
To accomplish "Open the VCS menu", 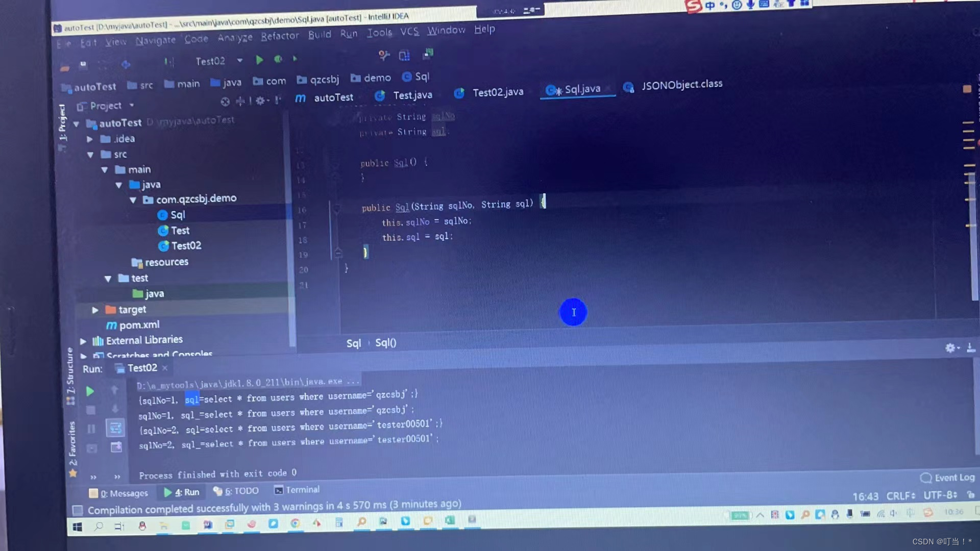I will (x=409, y=32).
